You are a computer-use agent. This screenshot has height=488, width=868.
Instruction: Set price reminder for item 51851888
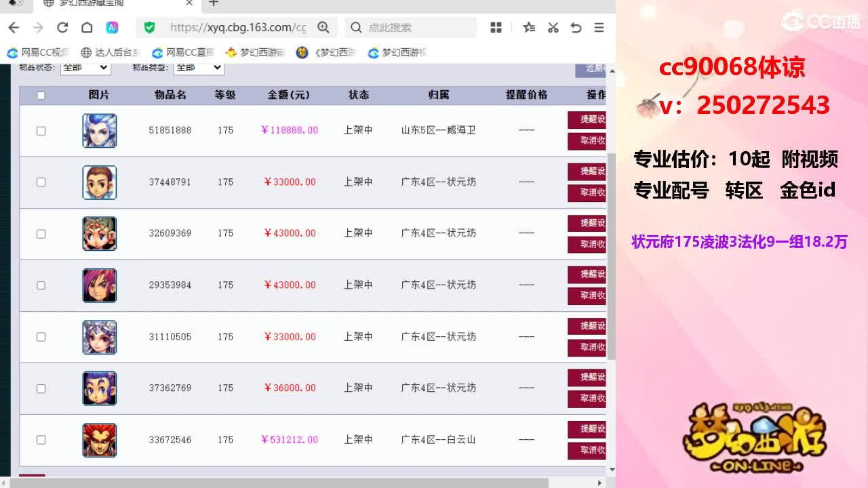(x=587, y=120)
